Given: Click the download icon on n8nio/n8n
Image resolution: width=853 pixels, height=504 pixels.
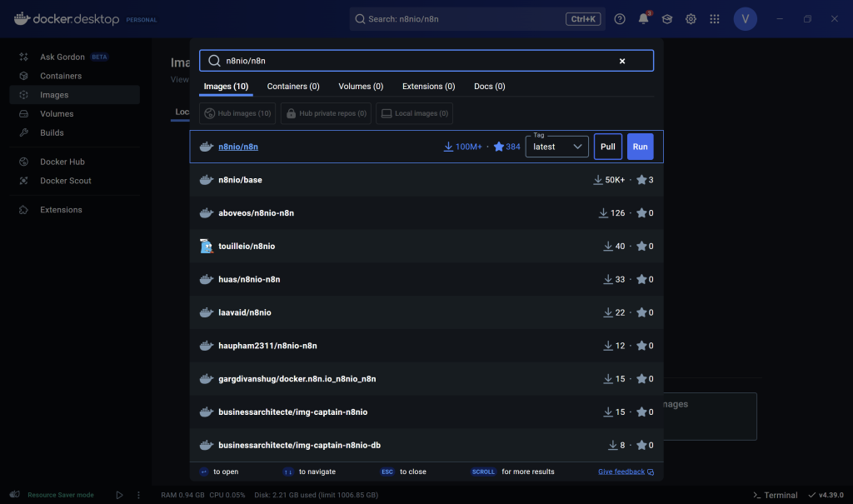Looking at the screenshot, I should click(448, 147).
